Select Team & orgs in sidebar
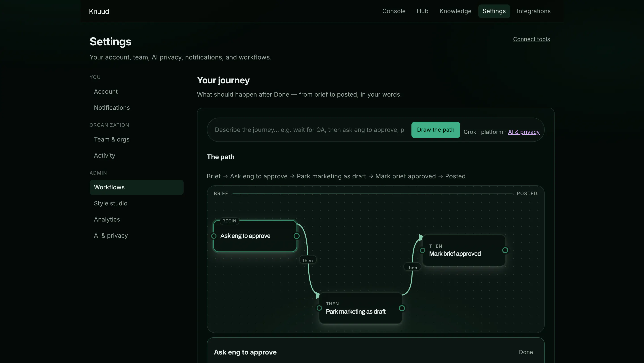This screenshot has width=644, height=363. click(136, 139)
